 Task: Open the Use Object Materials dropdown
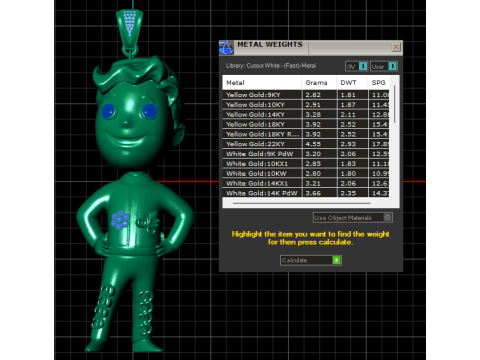tap(353, 218)
